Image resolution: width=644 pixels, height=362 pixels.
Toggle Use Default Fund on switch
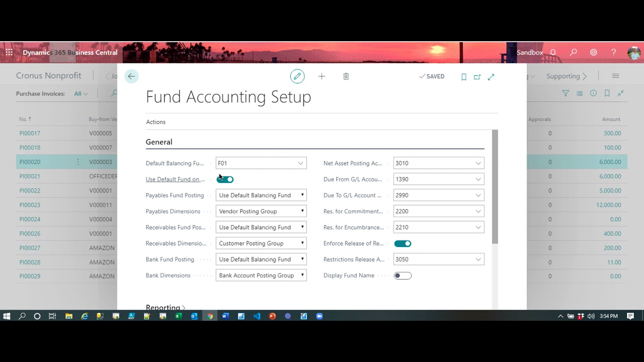click(x=225, y=179)
